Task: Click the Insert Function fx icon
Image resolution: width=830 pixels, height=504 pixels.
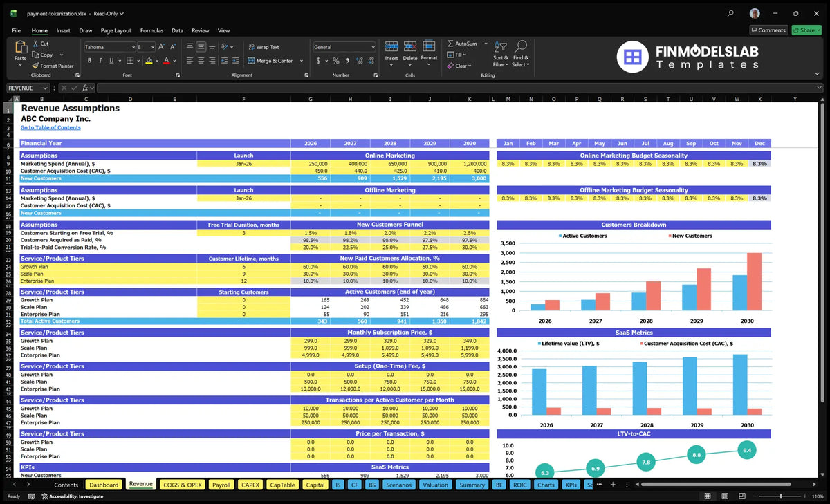Action: click(85, 88)
